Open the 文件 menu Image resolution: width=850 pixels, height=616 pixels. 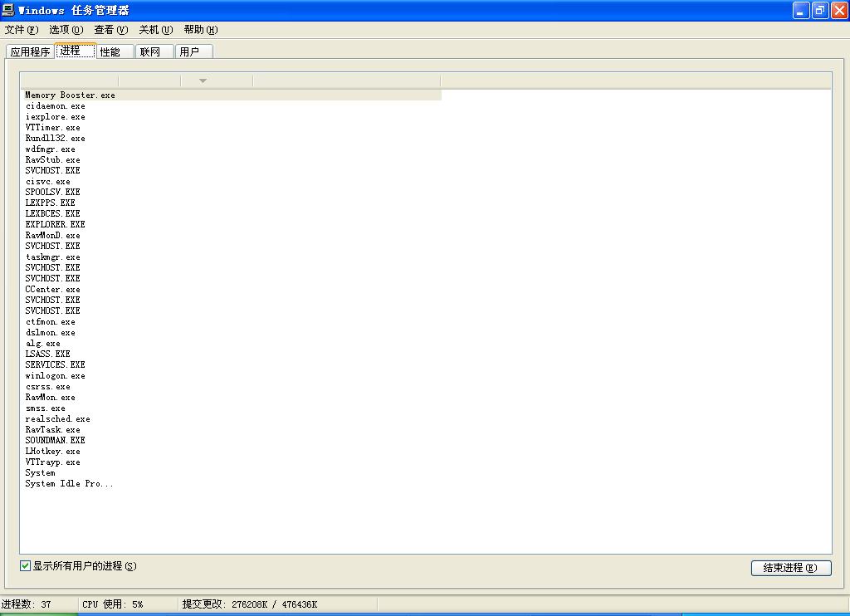tap(22, 29)
